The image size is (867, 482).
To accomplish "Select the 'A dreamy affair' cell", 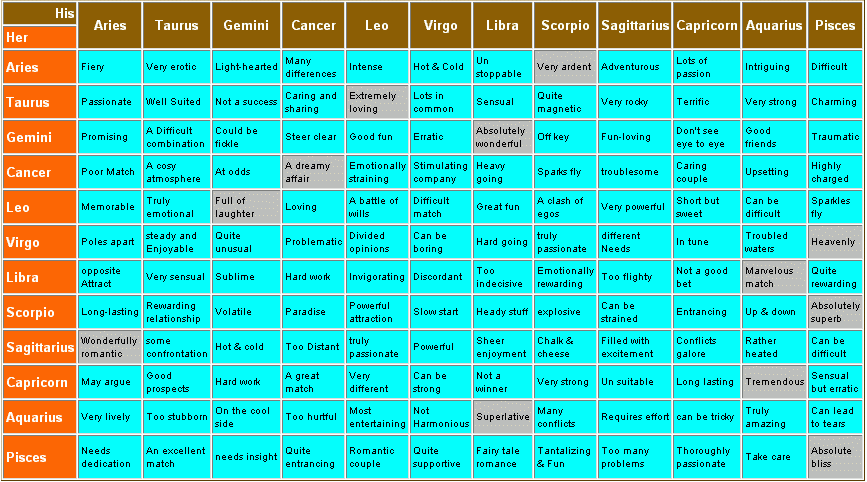I will click(313, 172).
